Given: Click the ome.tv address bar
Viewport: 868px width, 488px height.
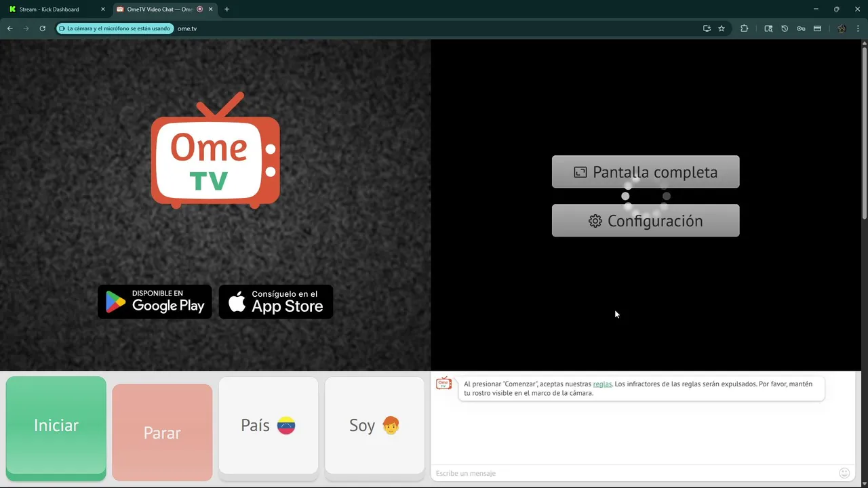Looking at the screenshot, I should click(434, 28).
